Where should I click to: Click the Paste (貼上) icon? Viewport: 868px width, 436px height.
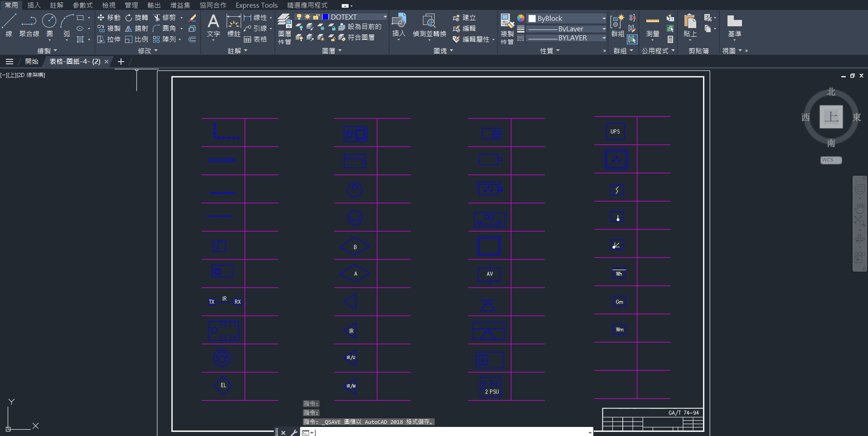[690, 26]
